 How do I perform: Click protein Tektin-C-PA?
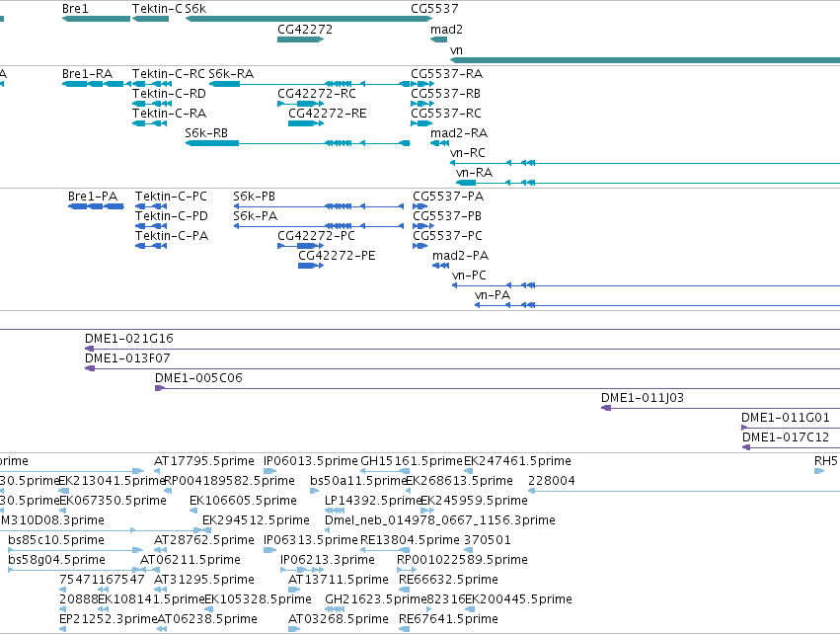pyautogui.click(x=151, y=246)
